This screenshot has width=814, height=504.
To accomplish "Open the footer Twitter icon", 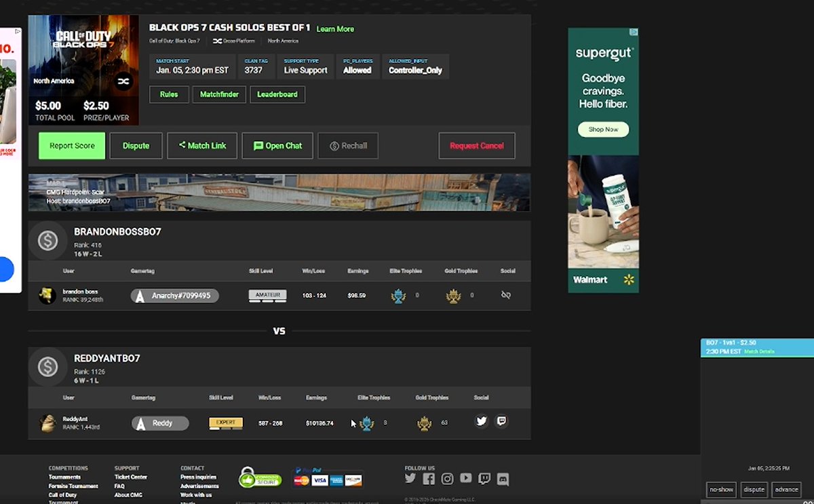I will [410, 478].
